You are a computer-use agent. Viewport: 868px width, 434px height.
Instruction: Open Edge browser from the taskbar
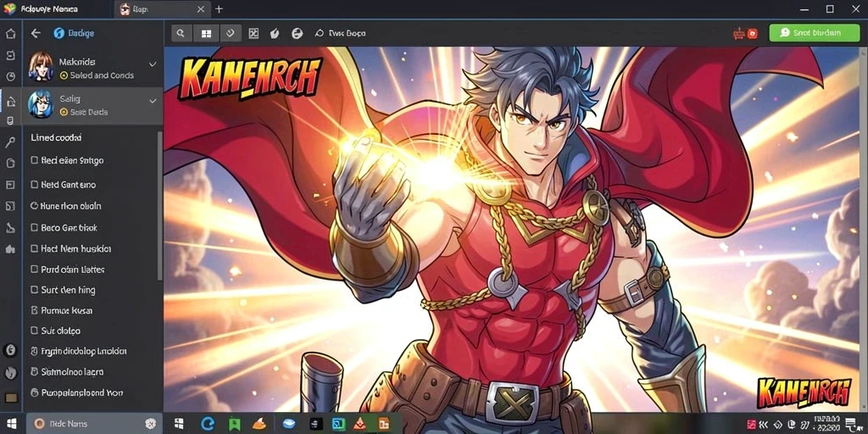(208, 424)
